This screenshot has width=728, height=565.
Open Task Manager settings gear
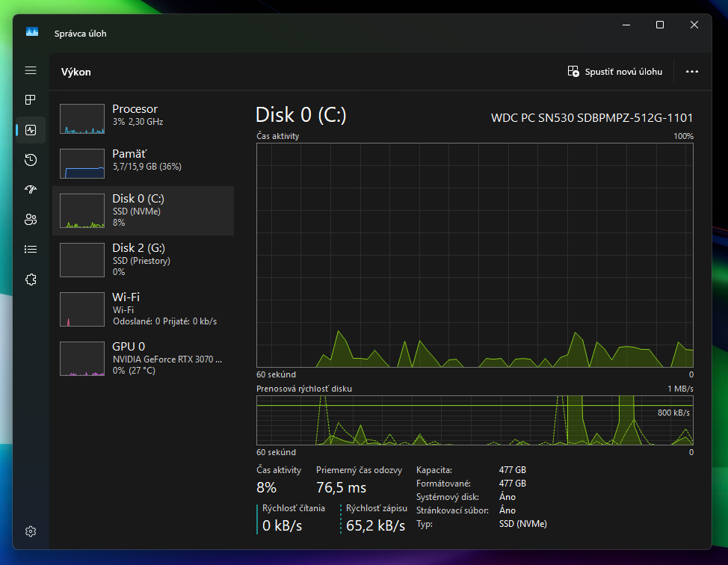click(31, 531)
